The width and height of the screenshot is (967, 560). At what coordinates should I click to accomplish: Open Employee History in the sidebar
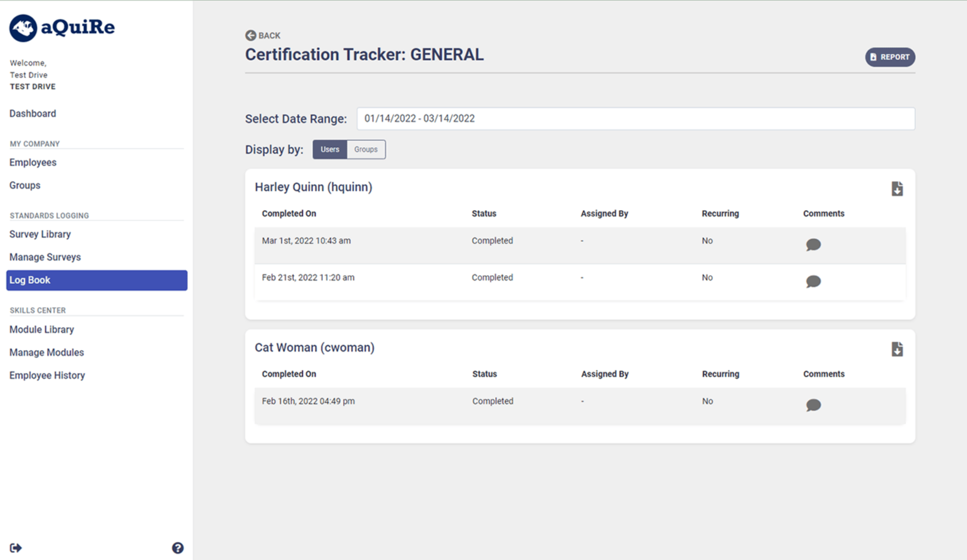coord(47,375)
